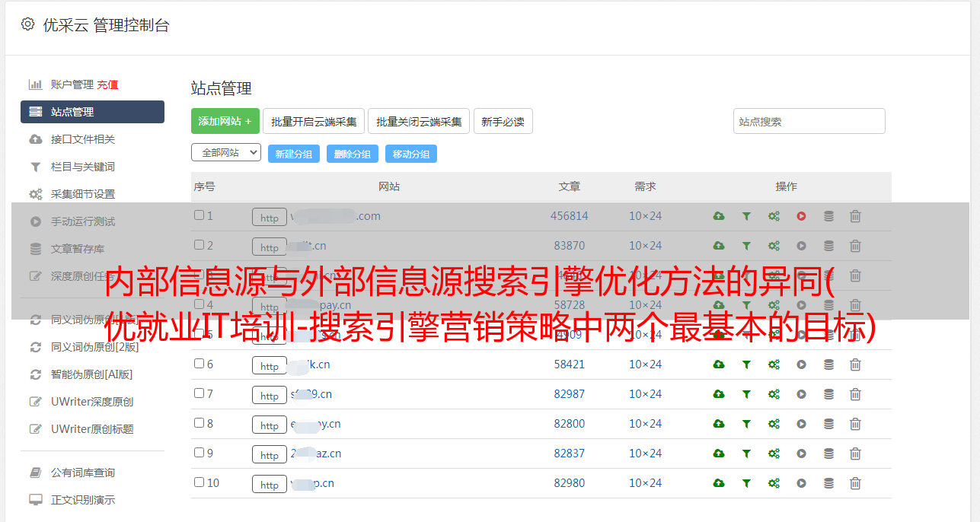This screenshot has height=522, width=980.
Task: Tick the checkbox for site row 7
Action: (199, 393)
